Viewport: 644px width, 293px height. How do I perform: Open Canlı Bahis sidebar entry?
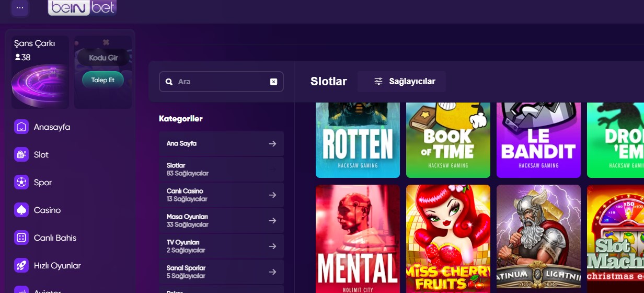tap(55, 238)
